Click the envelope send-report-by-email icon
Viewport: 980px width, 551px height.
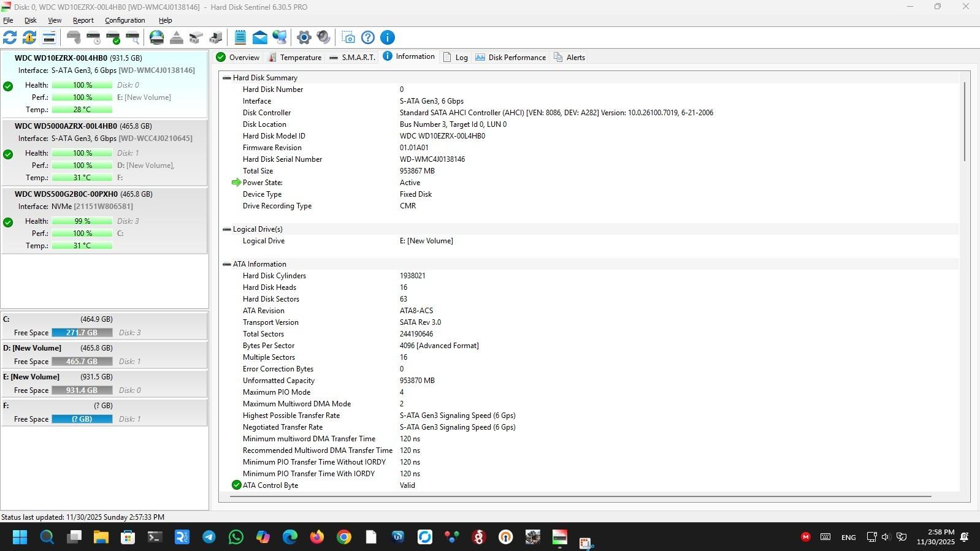[260, 37]
